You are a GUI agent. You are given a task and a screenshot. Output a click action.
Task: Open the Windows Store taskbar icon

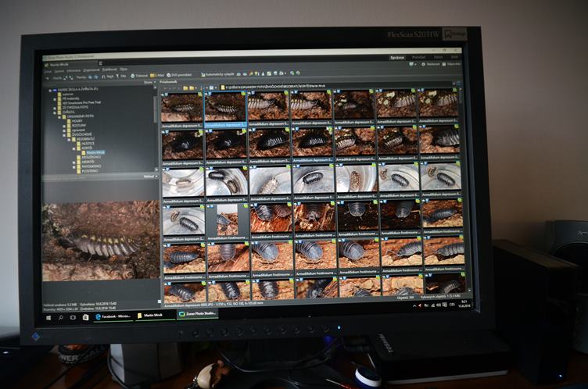coord(85,317)
